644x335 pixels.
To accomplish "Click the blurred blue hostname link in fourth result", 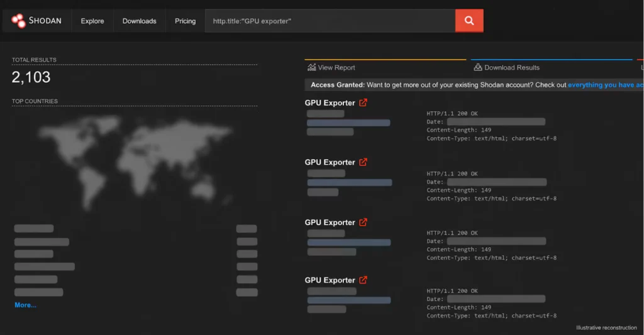I will click(349, 300).
